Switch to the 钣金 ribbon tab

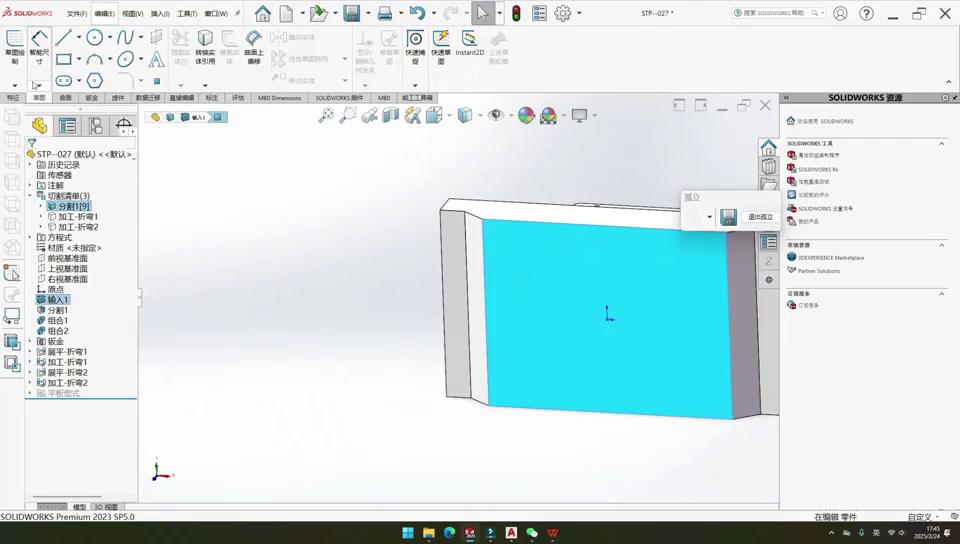click(92, 98)
